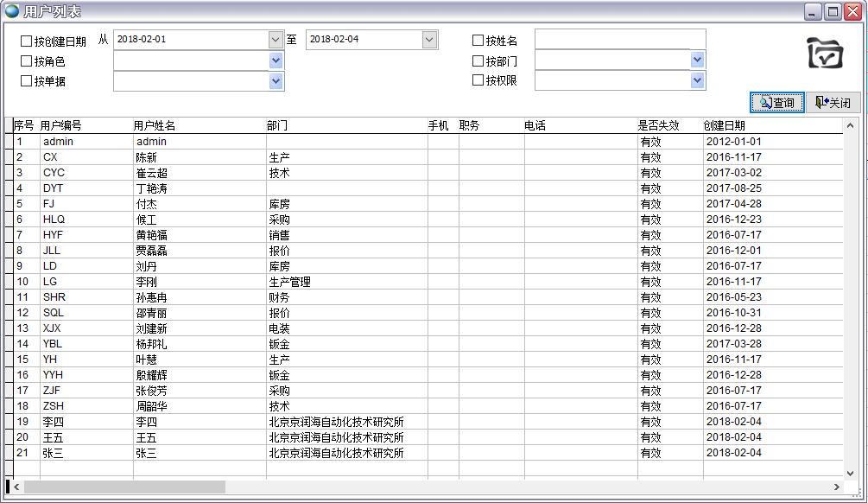868x503 pixels.
Task: Tick the 按部门 checkbox
Action: (478, 61)
